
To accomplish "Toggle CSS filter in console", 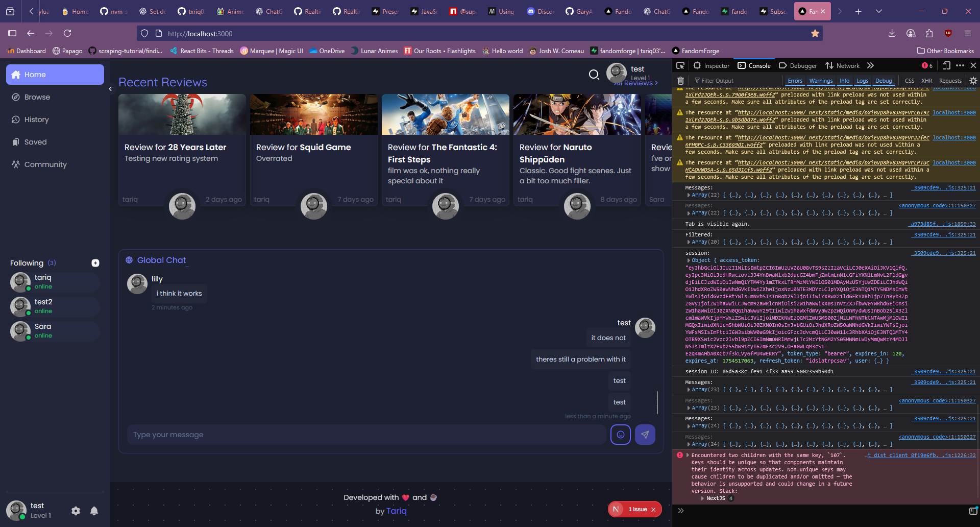I will [x=910, y=81].
